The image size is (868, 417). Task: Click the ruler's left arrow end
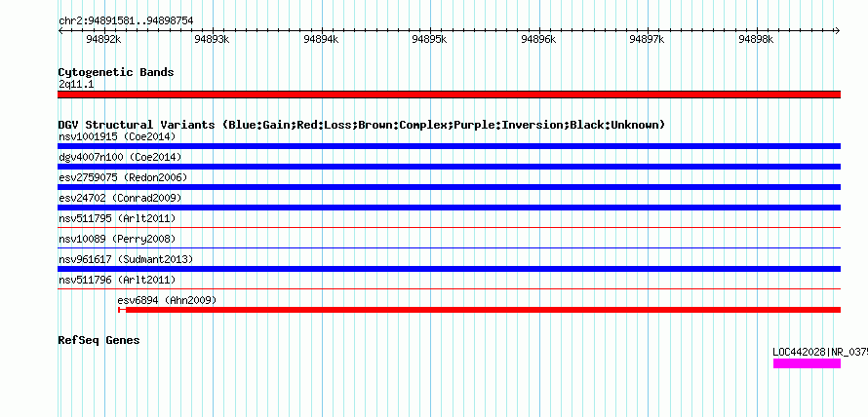tap(60, 31)
